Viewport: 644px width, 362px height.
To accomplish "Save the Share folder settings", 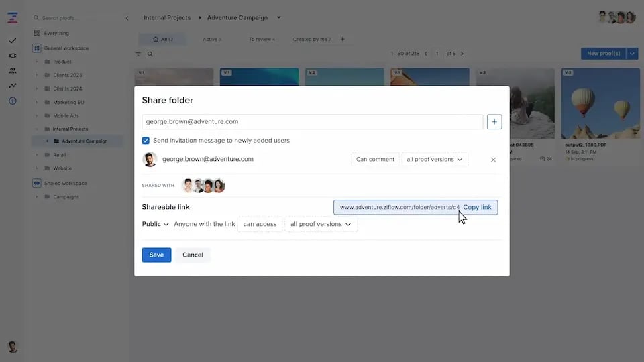I will click(156, 255).
